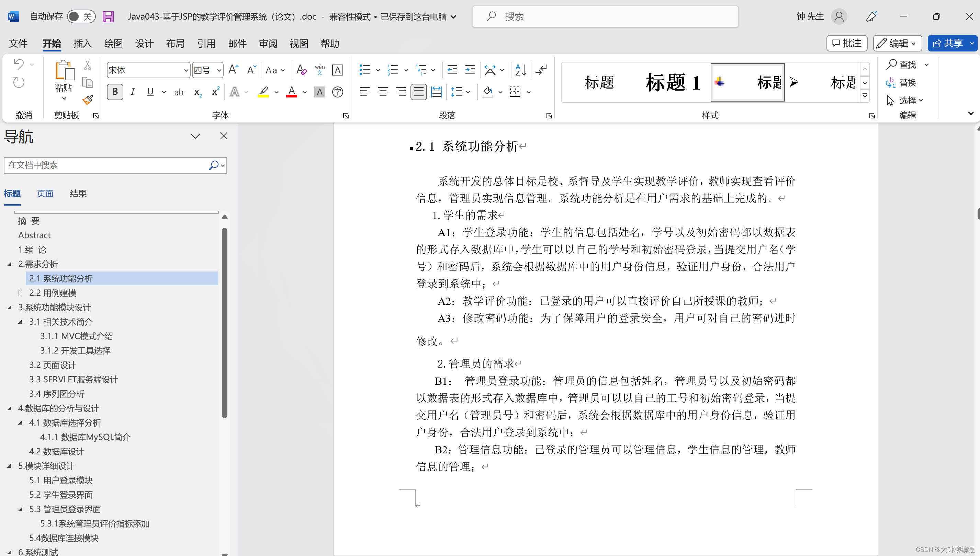Screen dimensions: 980x556
Task: Jump to heading 3.2 页面设计
Action: click(52, 365)
